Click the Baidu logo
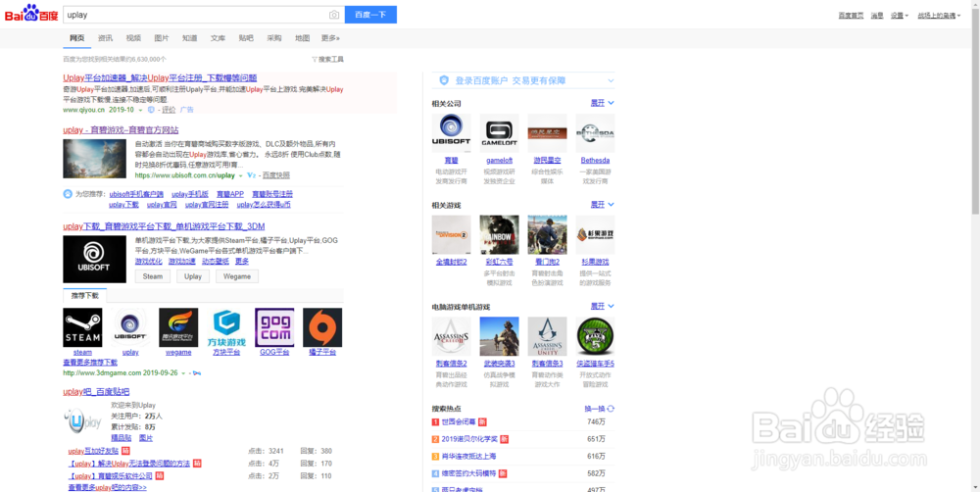The width and height of the screenshot is (980, 492). [31, 14]
